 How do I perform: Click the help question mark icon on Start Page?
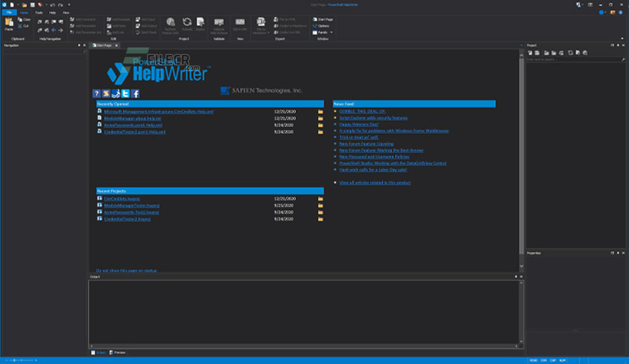[x=96, y=93]
